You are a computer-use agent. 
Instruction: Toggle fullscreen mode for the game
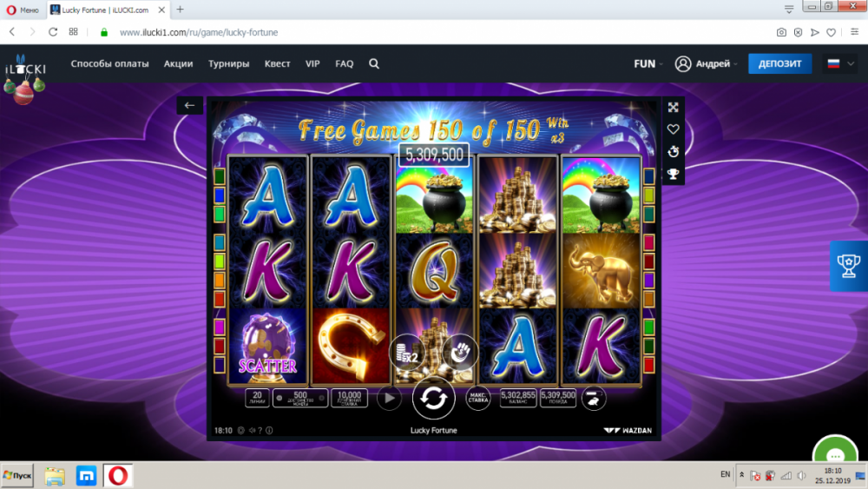click(674, 108)
